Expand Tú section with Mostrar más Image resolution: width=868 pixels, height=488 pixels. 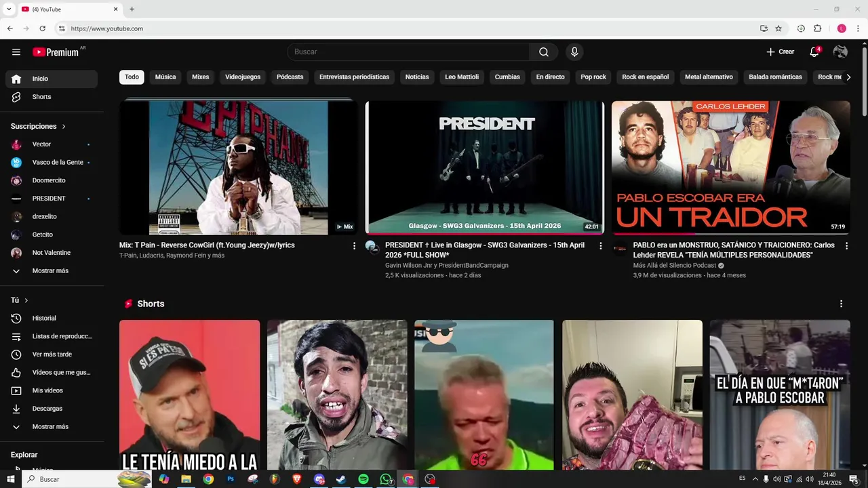[x=52, y=427]
